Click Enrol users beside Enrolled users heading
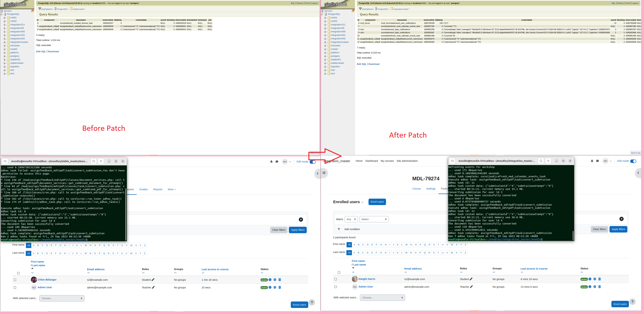644x314 pixels. click(x=377, y=202)
